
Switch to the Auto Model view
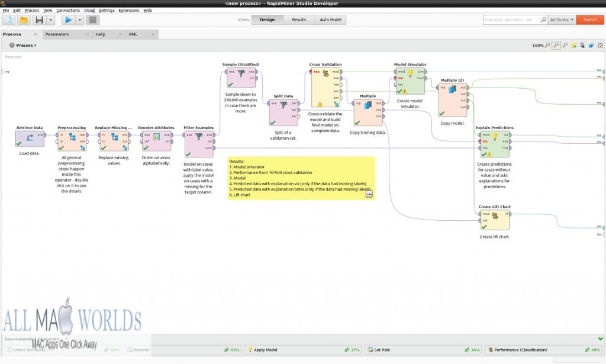click(330, 20)
